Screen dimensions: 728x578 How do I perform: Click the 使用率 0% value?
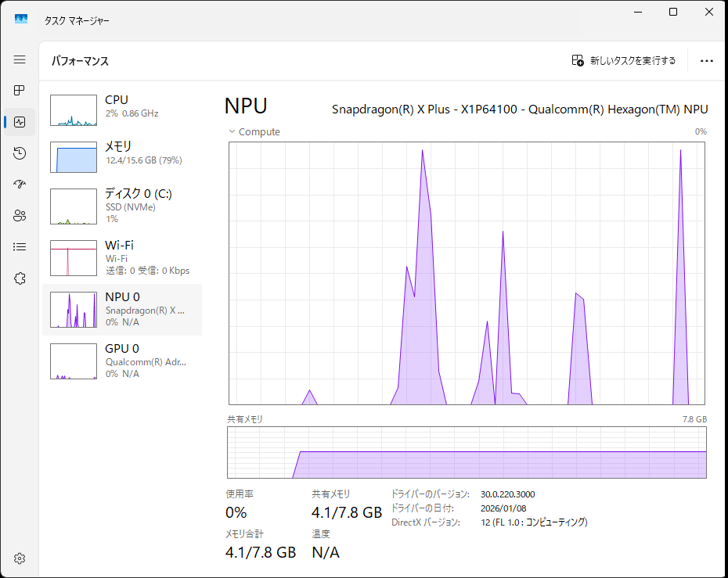coord(236,512)
